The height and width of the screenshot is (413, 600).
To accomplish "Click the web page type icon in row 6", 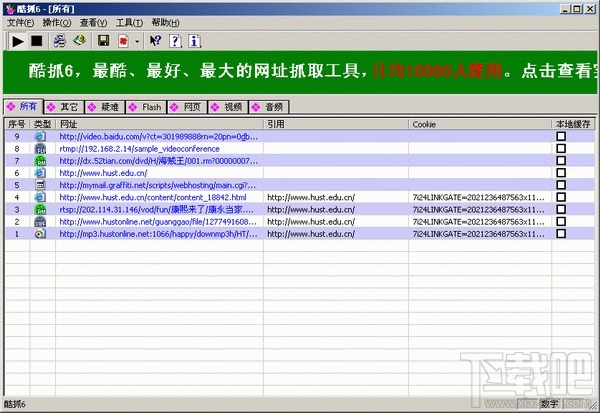I will pos(40,173).
